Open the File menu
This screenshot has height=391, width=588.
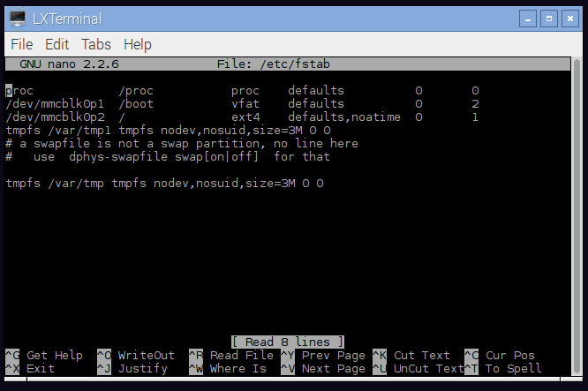click(21, 44)
